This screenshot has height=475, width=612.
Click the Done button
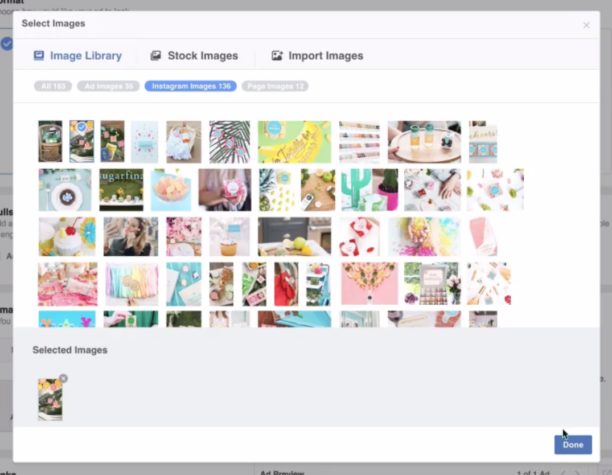[573, 445]
